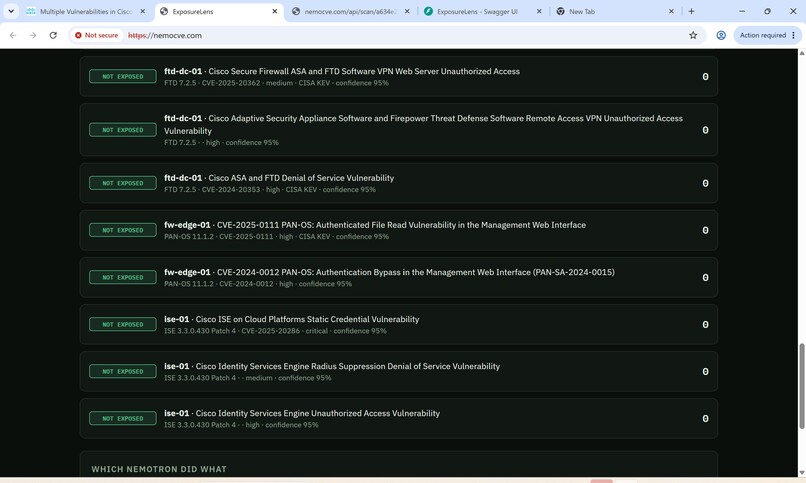Click NOT EXPOSED badge for CVE-2024-0012 row
Viewport: 806px width, 483px height.
coord(122,277)
